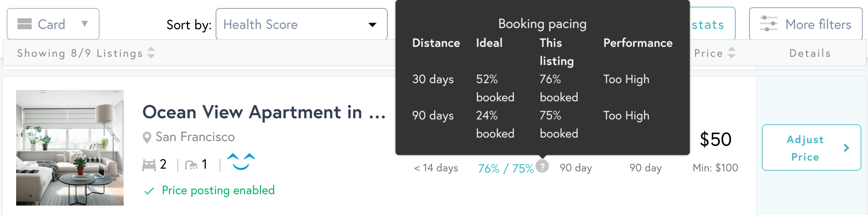Click the Price posting enabled checkmark
This screenshot has height=215, width=868.
(x=149, y=191)
